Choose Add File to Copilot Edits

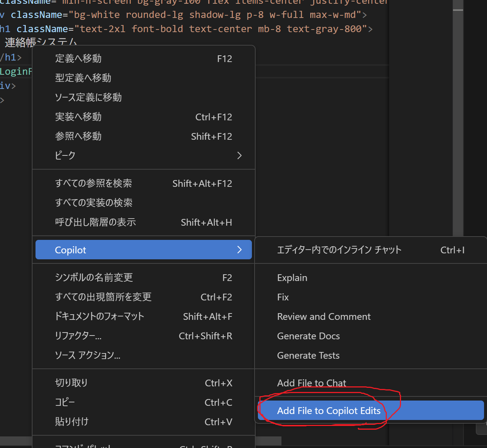coord(371,411)
